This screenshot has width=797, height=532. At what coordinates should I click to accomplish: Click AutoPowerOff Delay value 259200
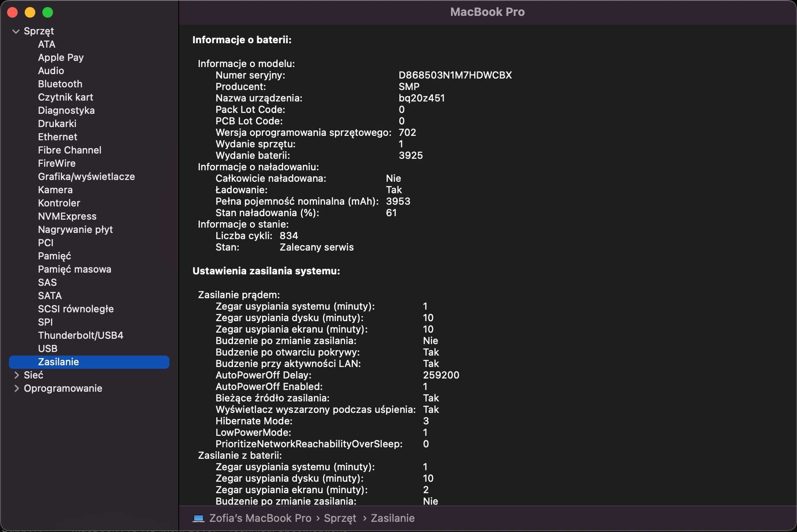pyautogui.click(x=441, y=375)
